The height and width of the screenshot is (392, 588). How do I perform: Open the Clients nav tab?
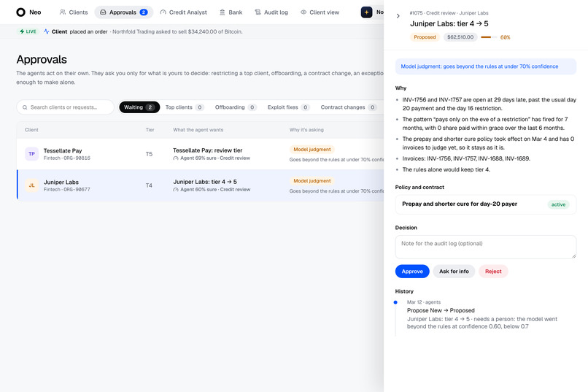click(x=74, y=12)
